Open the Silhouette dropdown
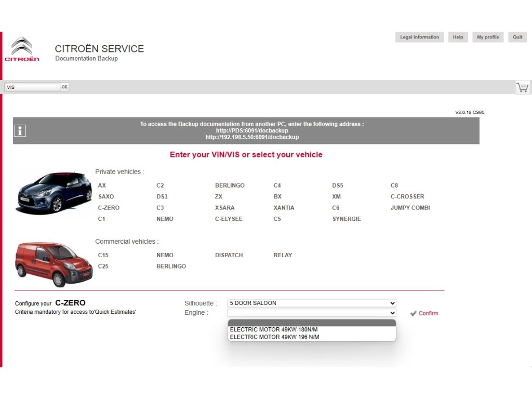This screenshot has width=532, height=399. click(312, 303)
